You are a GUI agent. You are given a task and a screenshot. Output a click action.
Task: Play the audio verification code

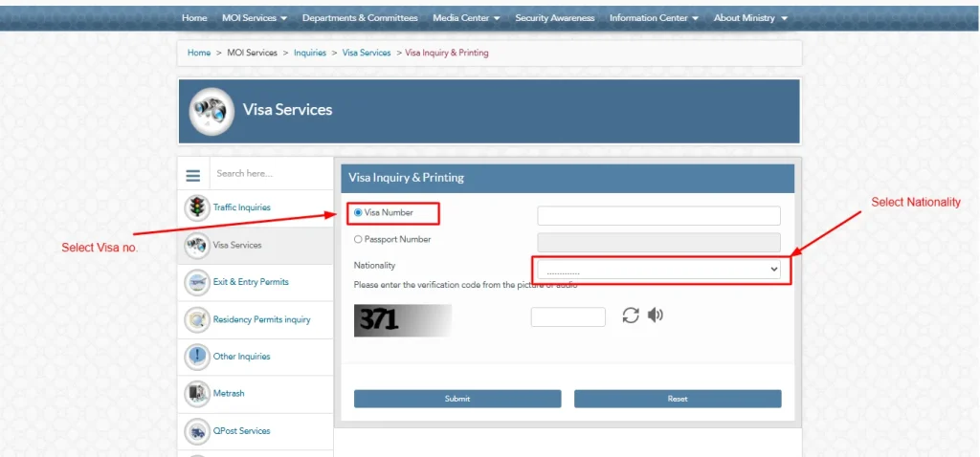click(655, 316)
